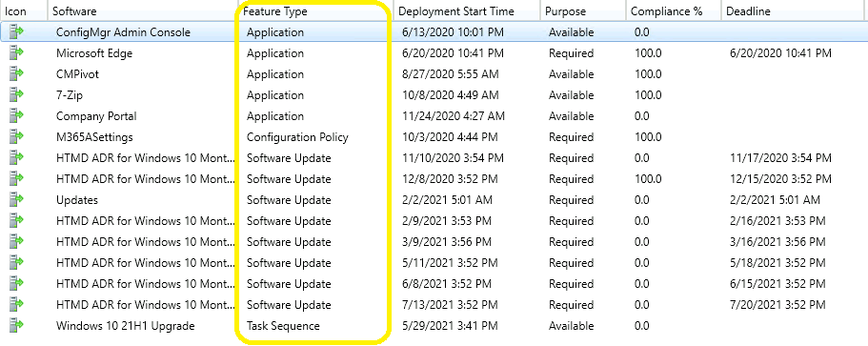Image resolution: width=868 pixels, height=346 pixels.
Task: Sort by Deployment Start Time column header
Action: (467, 11)
